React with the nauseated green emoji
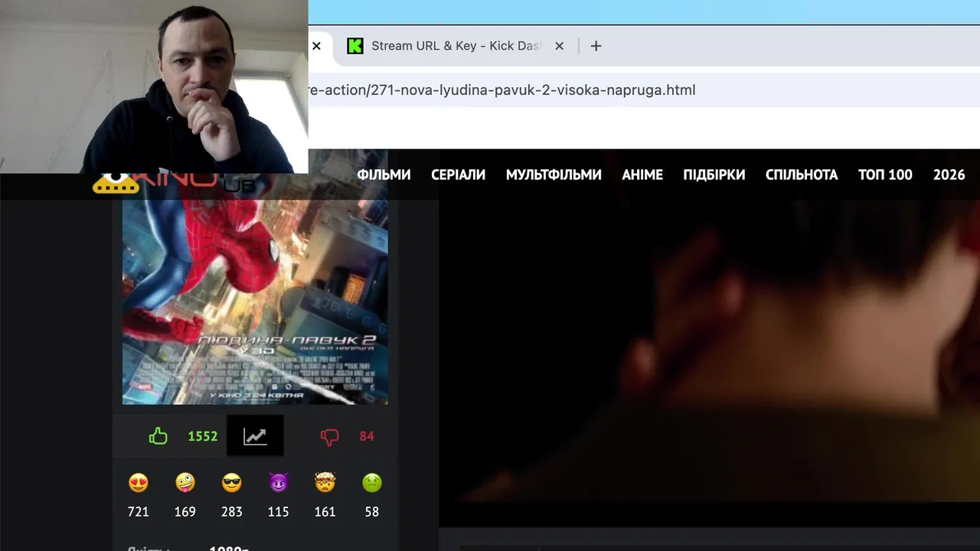Viewport: 980px width, 551px height. [372, 483]
